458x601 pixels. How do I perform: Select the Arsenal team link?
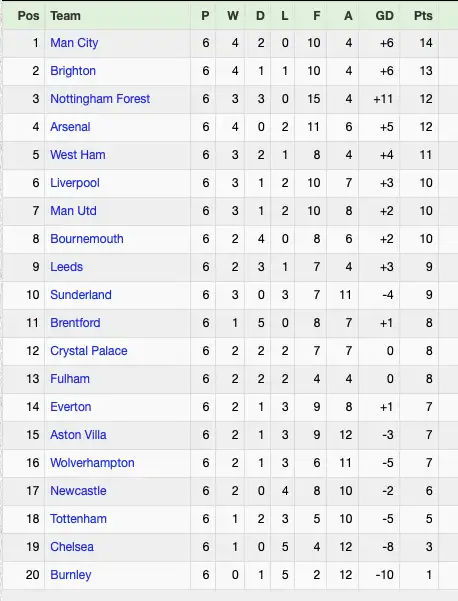pos(70,126)
